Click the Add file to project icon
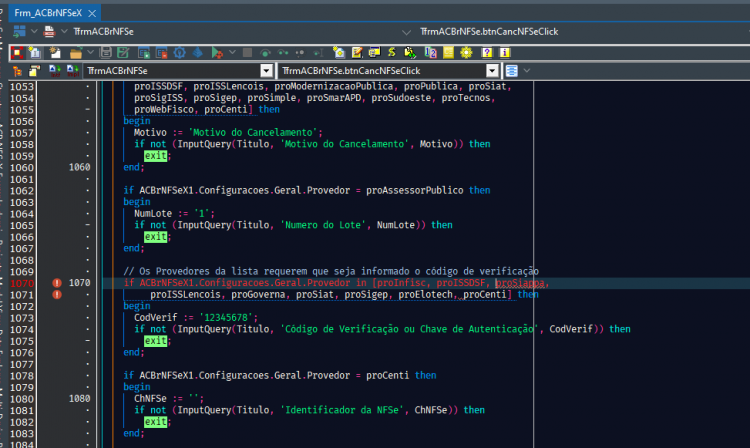The width and height of the screenshot is (750, 448). [x=143, y=53]
